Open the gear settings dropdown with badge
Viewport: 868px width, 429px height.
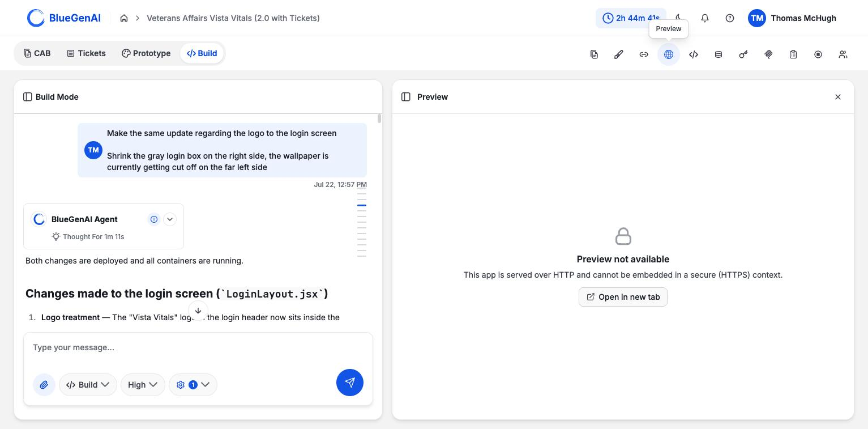[x=193, y=385]
